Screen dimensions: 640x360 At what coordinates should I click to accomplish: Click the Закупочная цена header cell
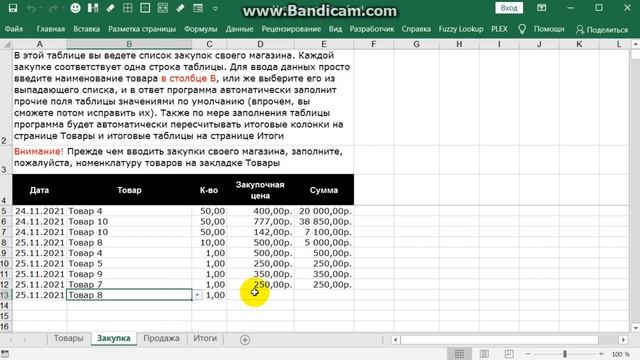(x=260, y=190)
